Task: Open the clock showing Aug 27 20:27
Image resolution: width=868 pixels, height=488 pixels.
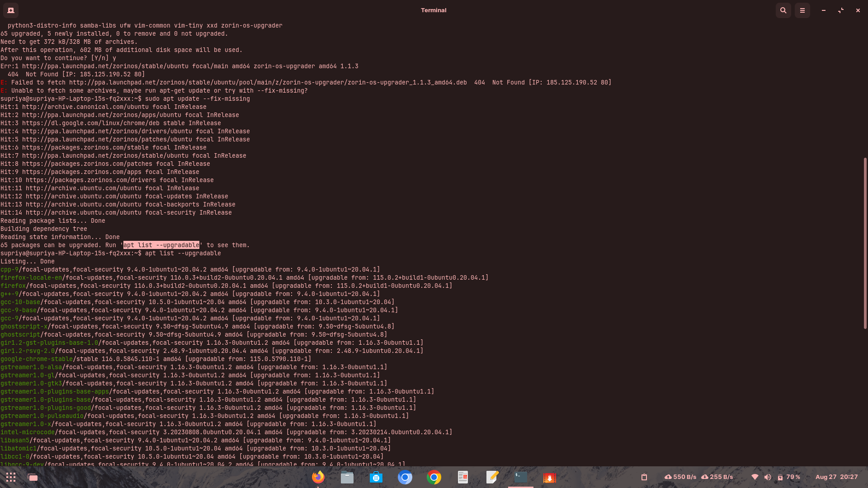Action: (836, 477)
